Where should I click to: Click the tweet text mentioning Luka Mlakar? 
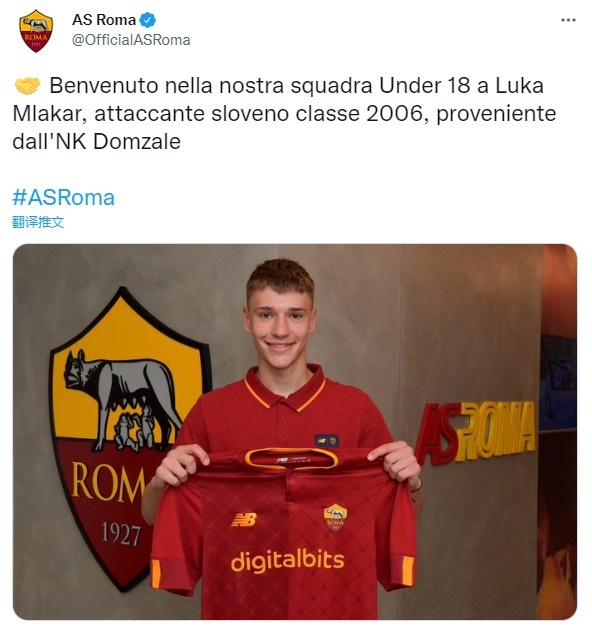point(284,113)
